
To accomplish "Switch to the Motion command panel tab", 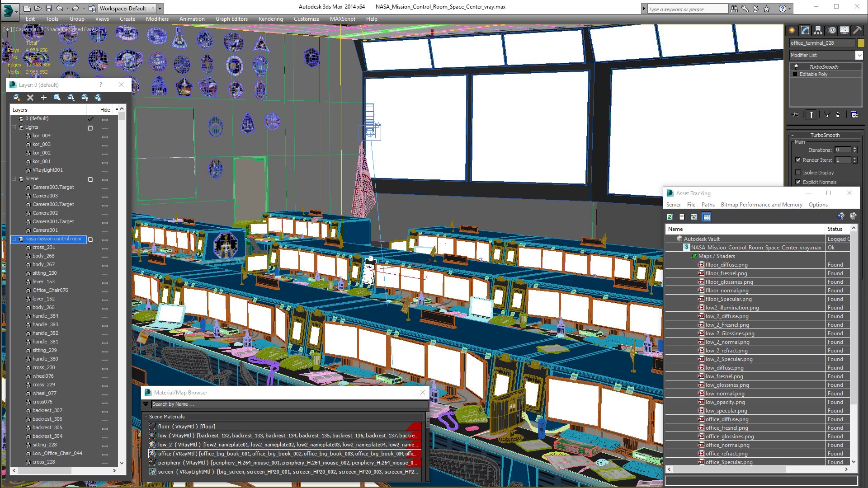I will point(832,30).
